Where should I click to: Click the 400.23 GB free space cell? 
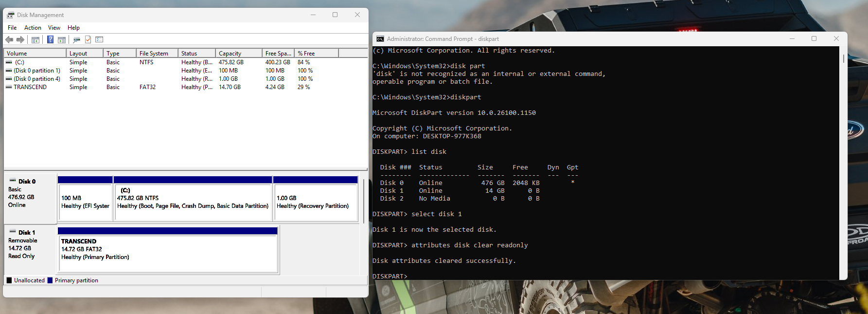(x=278, y=62)
